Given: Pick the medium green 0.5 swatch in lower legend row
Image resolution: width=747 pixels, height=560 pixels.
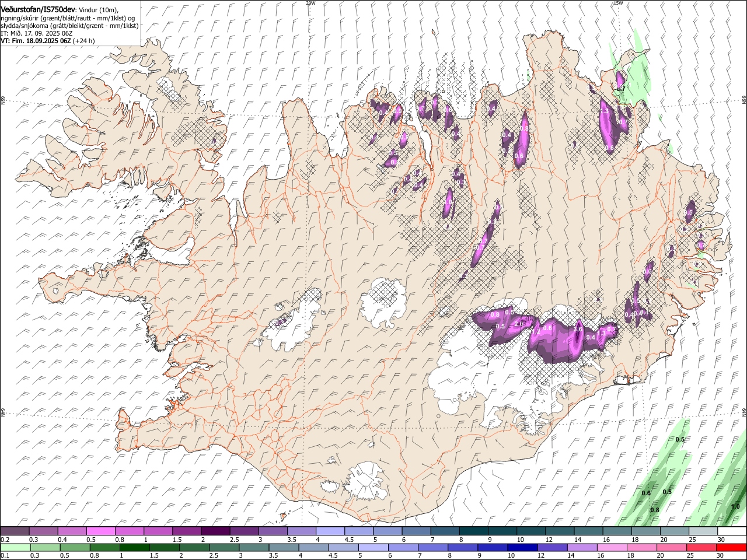Looking at the screenshot, I should click(75, 547).
